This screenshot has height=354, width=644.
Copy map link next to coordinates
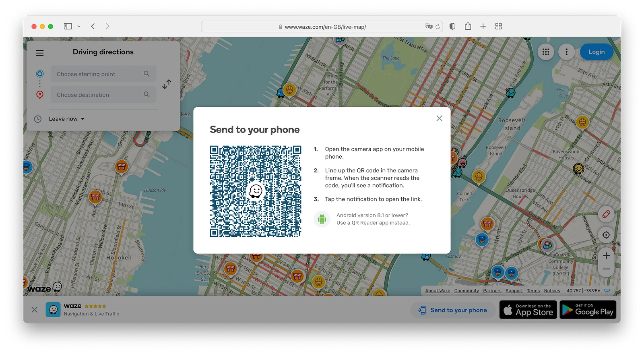pos(607,290)
